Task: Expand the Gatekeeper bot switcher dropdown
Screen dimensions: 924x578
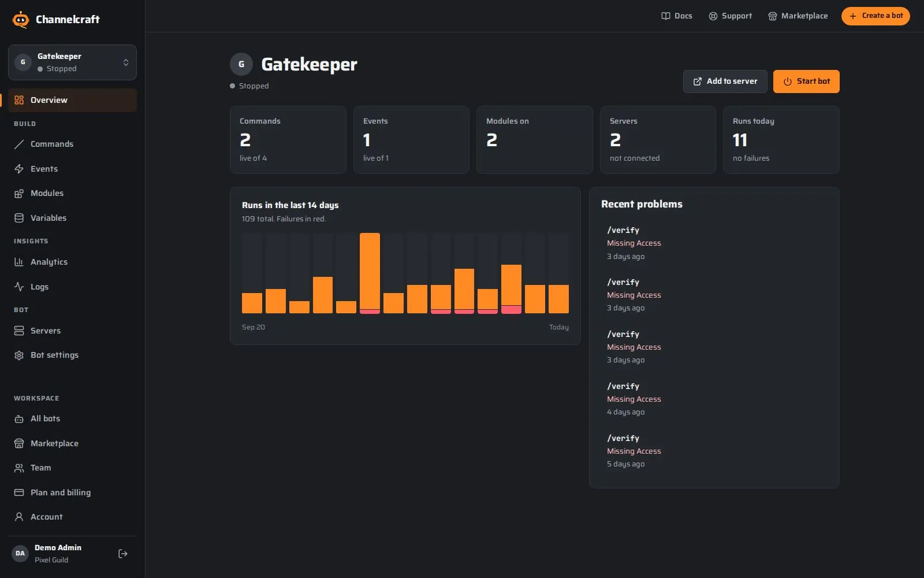Action: [72, 62]
